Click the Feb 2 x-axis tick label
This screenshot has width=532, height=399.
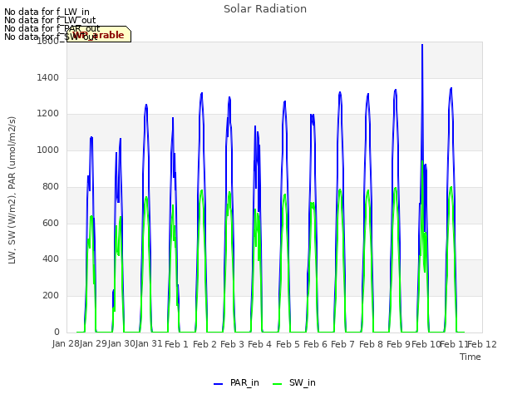(204, 344)
